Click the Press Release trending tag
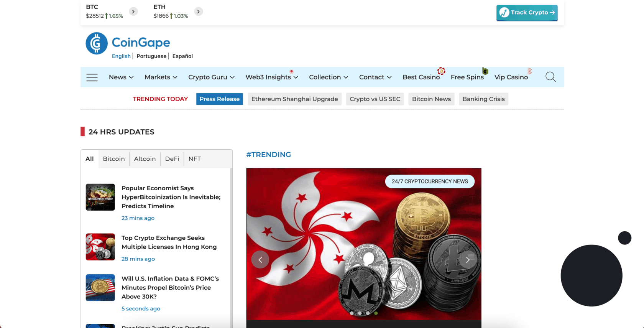This screenshot has width=644, height=328. [220, 99]
